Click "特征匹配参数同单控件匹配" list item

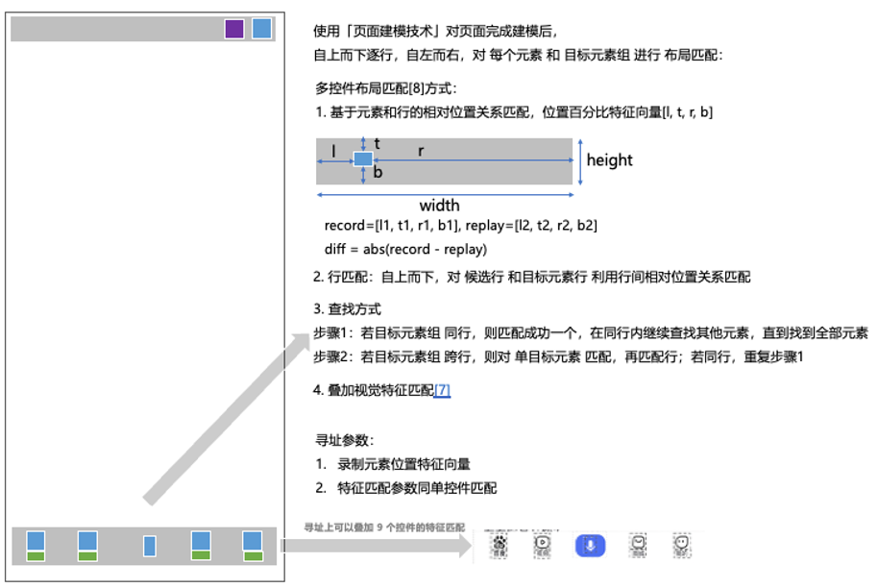point(417,488)
